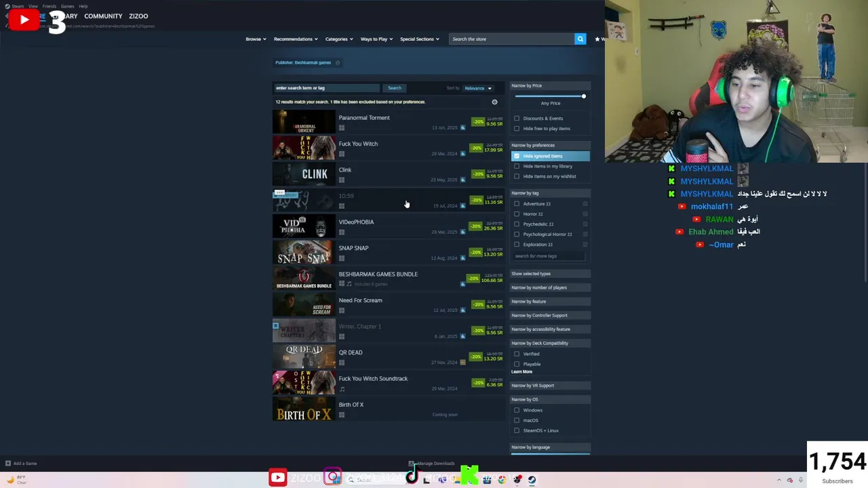Open Manage Downloads icon
This screenshot has width=868, height=488.
click(411, 464)
